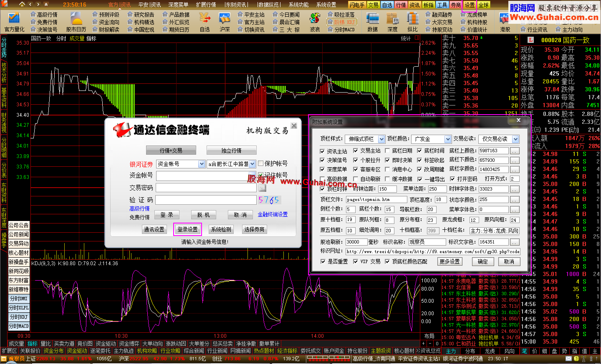Image resolution: width=601 pixels, height=364 pixels.
Task: Click the 底栏上颜色 browse button
Action: point(515,151)
